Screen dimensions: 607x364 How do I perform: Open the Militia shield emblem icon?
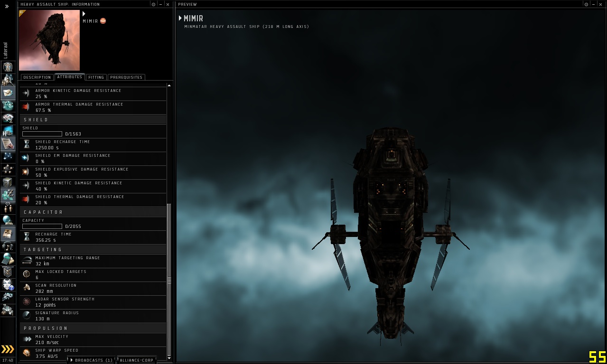coord(8,272)
